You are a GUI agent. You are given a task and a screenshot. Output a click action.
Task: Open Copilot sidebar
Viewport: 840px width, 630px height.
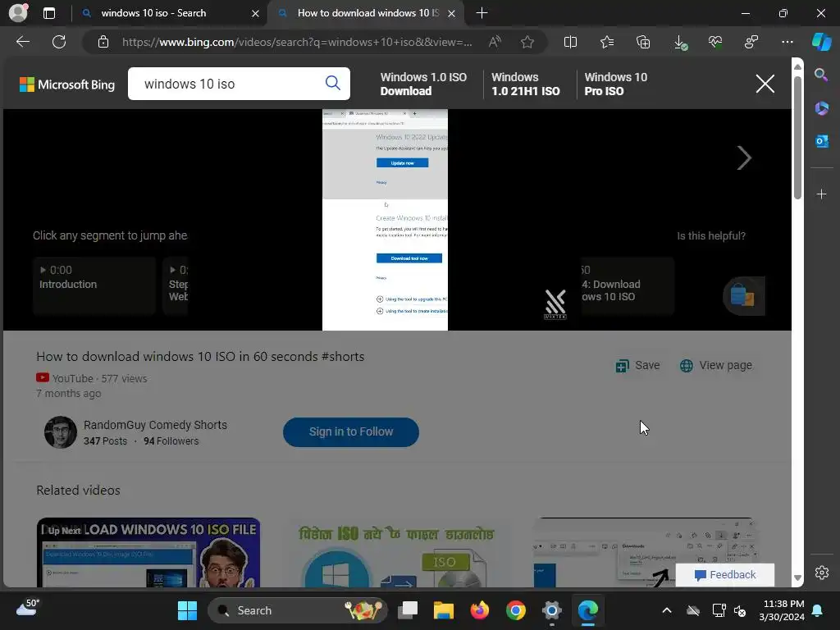click(x=822, y=42)
